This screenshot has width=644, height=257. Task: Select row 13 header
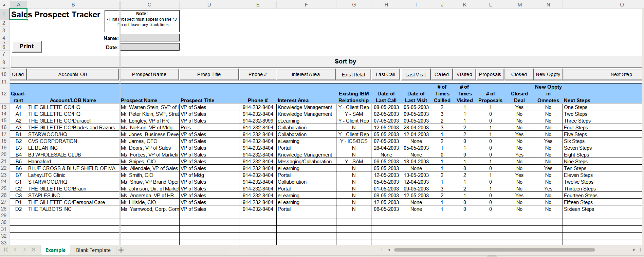4,107
